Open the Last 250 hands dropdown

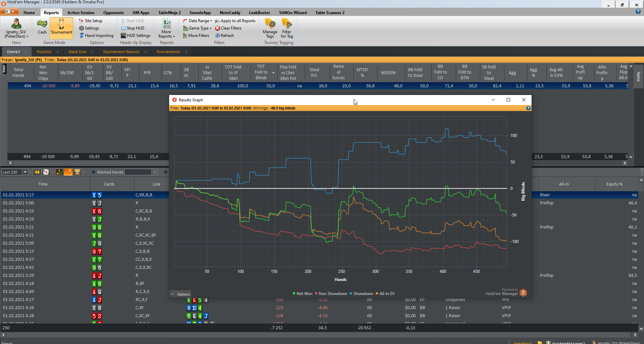tap(25, 172)
